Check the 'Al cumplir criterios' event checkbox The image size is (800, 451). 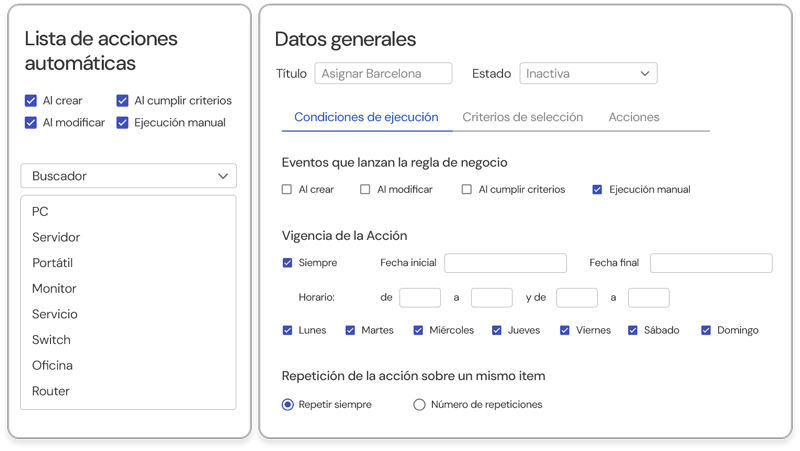point(466,190)
